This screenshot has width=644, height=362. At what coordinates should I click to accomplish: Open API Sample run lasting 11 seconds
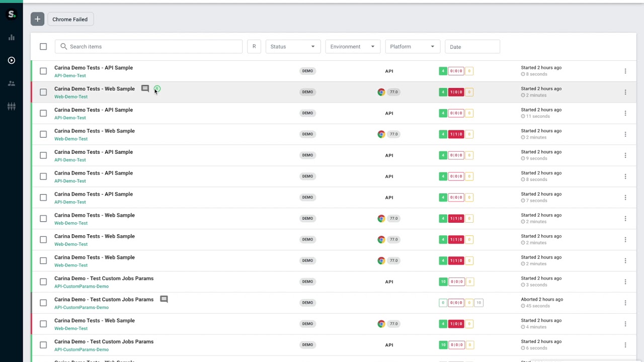(x=94, y=110)
